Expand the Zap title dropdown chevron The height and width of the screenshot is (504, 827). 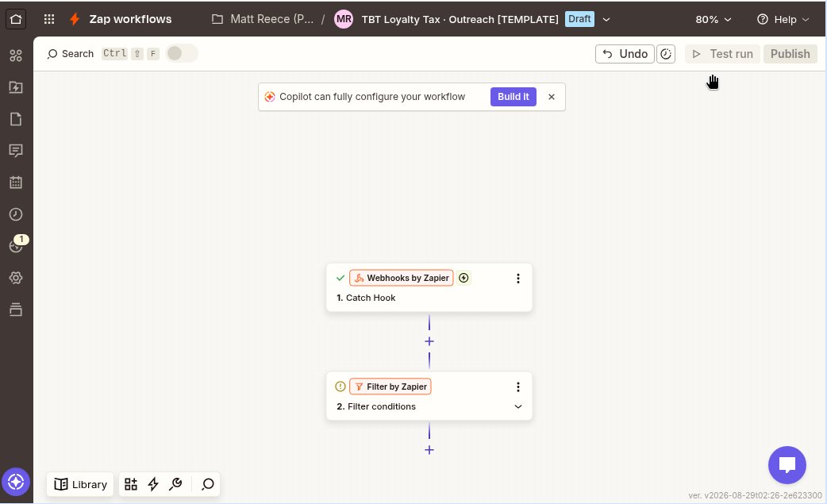click(606, 20)
